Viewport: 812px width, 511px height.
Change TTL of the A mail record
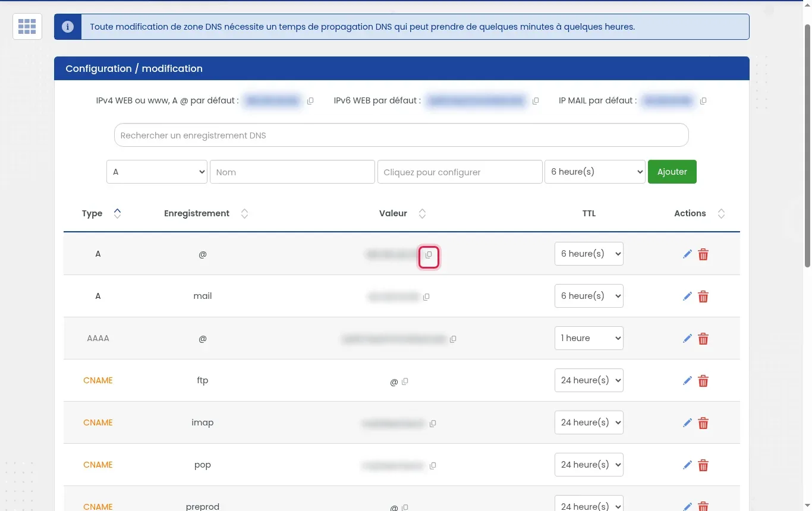coord(589,296)
